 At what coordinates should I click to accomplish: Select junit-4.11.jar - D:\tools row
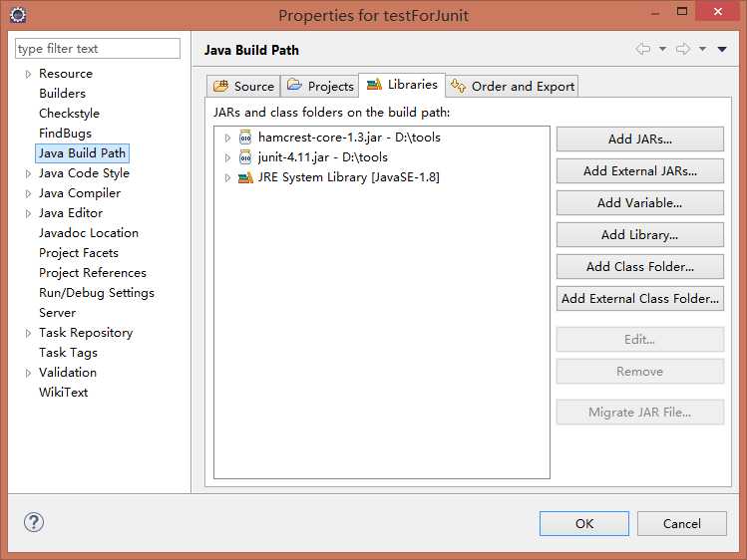pyautogui.click(x=323, y=157)
